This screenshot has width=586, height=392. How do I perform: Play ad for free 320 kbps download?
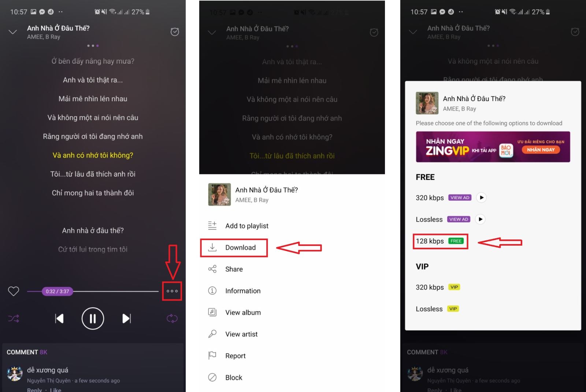coord(482,198)
